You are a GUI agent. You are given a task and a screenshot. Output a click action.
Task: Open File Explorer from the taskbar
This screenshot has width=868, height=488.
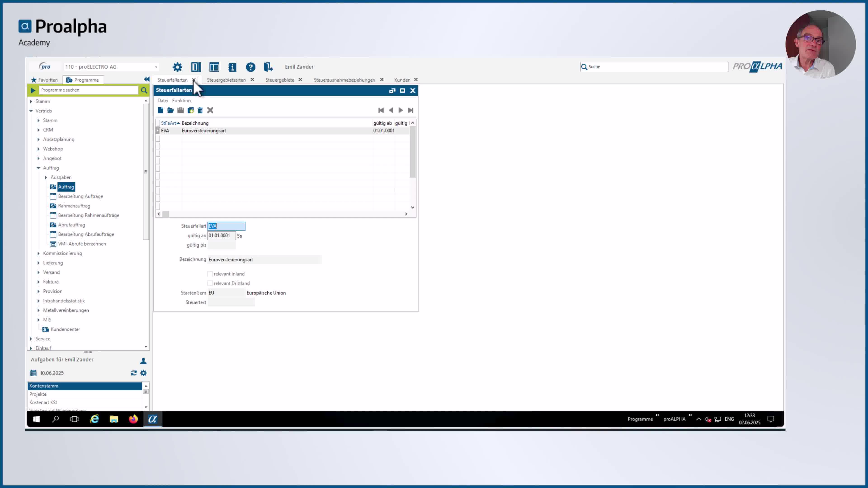point(114,419)
